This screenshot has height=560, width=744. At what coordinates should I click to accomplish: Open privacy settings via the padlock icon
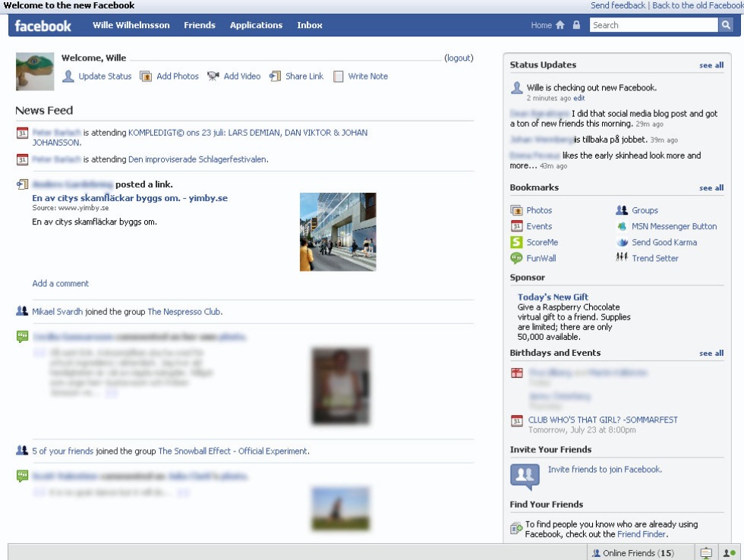click(x=576, y=25)
